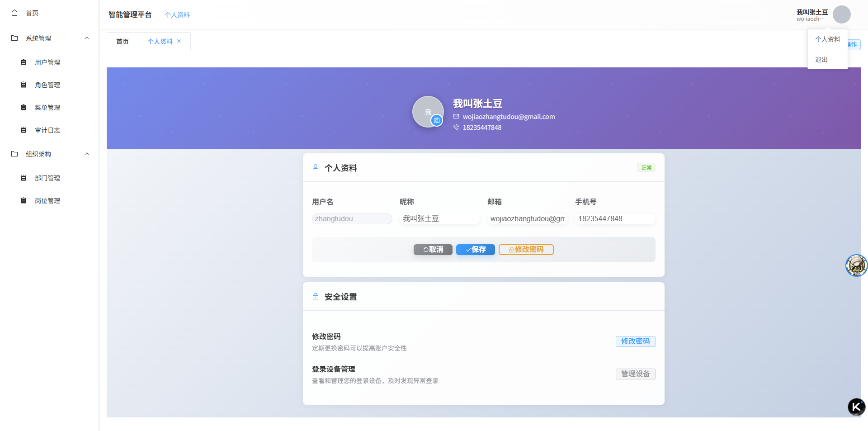
Task: Click the 菜单管理 clipboard icon
Action: [x=24, y=107]
